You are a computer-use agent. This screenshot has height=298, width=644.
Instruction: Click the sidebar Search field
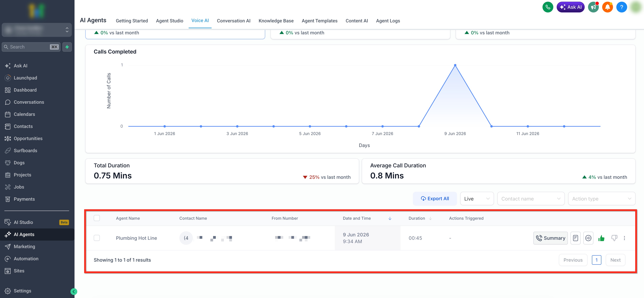click(x=31, y=47)
